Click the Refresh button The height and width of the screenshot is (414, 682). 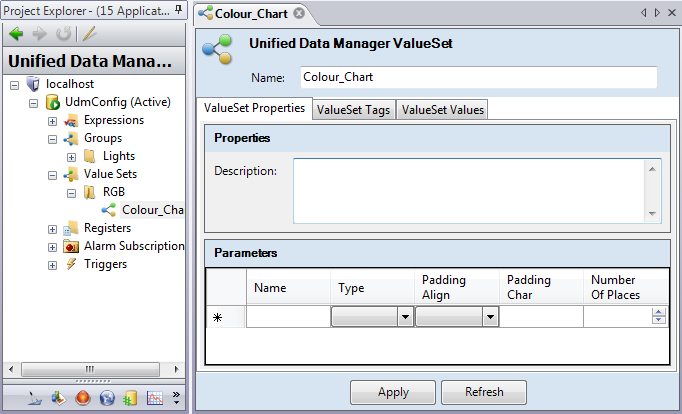pos(484,392)
